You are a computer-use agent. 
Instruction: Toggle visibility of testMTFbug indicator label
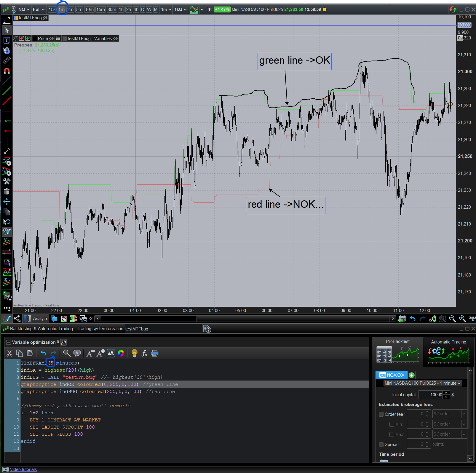[45, 18]
